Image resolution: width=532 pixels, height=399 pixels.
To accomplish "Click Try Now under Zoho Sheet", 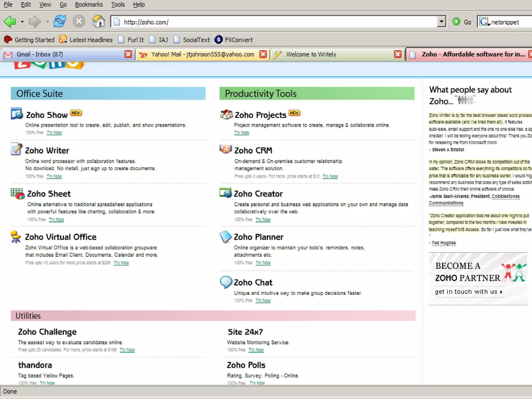I will (56, 220).
